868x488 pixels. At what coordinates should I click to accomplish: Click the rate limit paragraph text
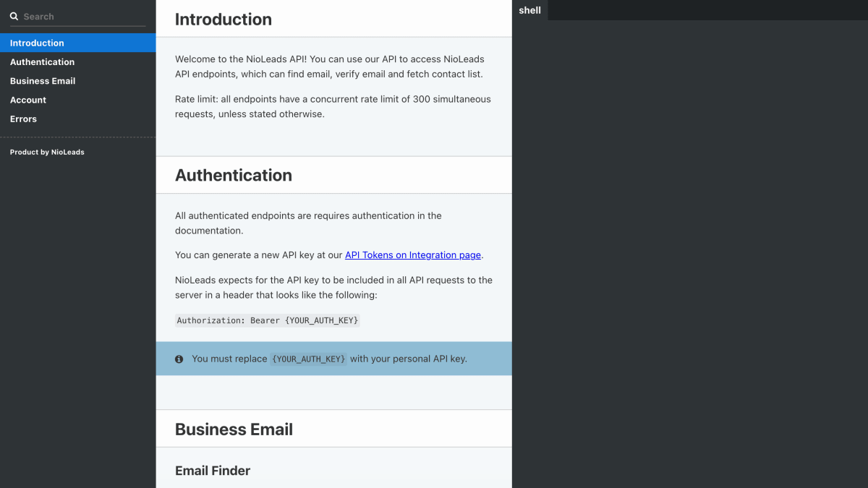click(333, 106)
